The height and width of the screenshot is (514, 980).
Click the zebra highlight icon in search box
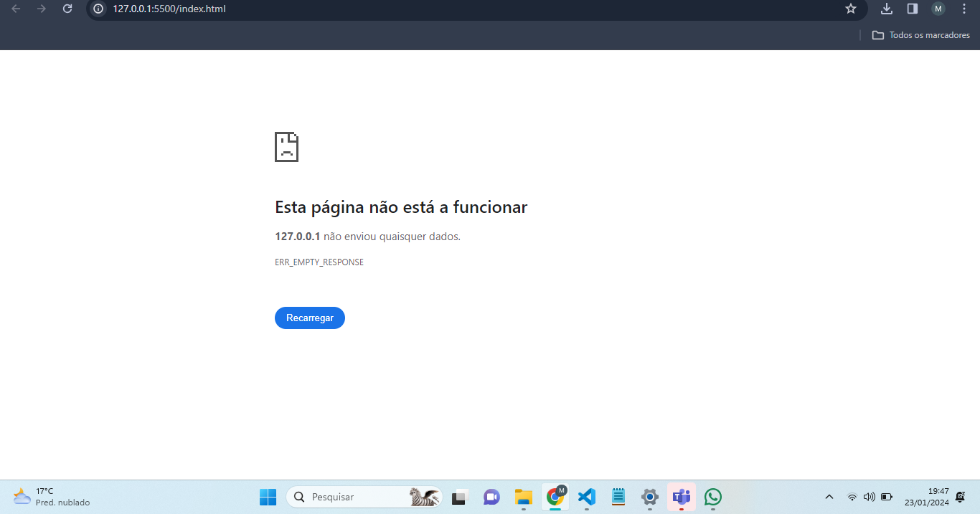coord(424,497)
